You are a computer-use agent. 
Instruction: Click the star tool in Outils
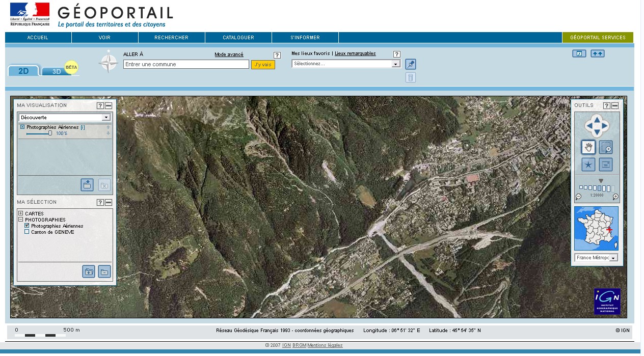coord(588,165)
